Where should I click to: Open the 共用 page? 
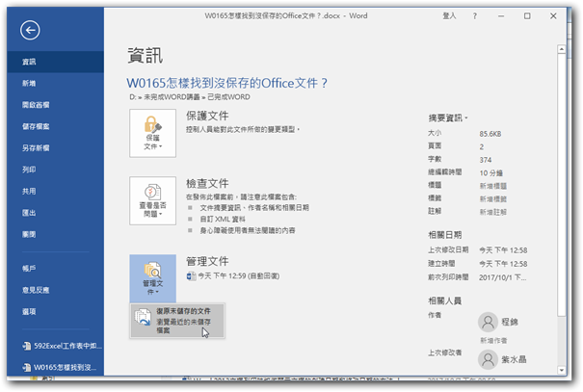(x=55, y=191)
